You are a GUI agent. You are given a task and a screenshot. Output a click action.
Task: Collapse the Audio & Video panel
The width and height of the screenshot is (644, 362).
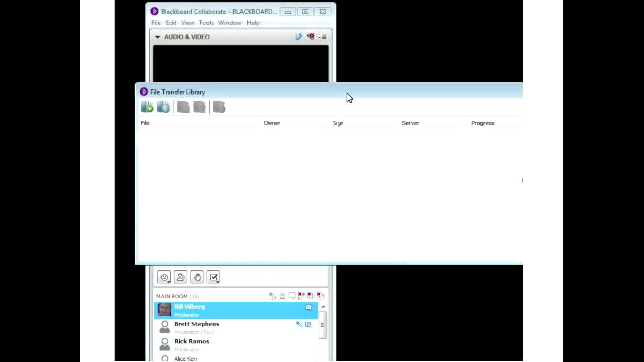coord(157,37)
